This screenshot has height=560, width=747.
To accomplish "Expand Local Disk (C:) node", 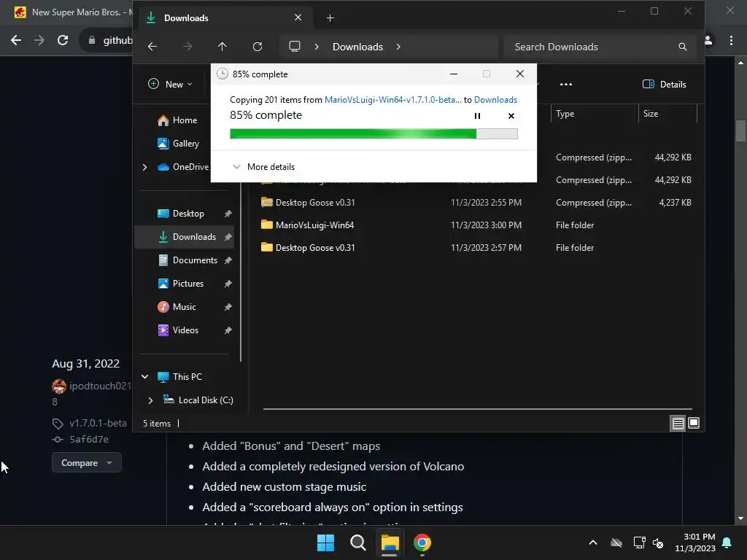I will (150, 400).
